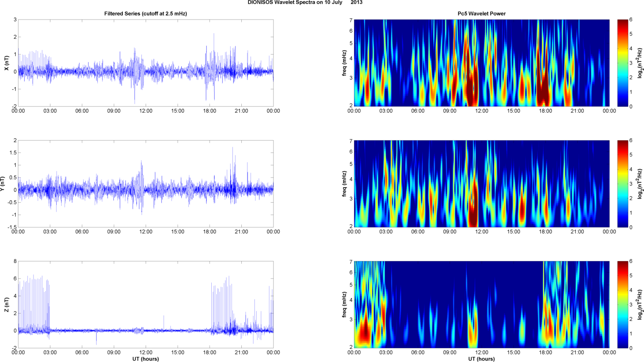This screenshot has height=362, width=644.
Task: Open the Z component wavelet power spectrogram
Action: pyautogui.click(x=481, y=304)
